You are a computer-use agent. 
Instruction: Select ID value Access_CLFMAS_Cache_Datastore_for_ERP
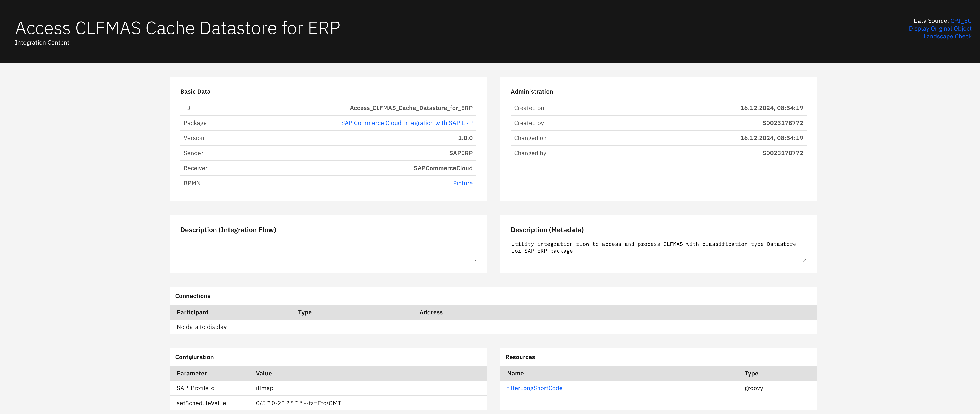[x=411, y=108]
